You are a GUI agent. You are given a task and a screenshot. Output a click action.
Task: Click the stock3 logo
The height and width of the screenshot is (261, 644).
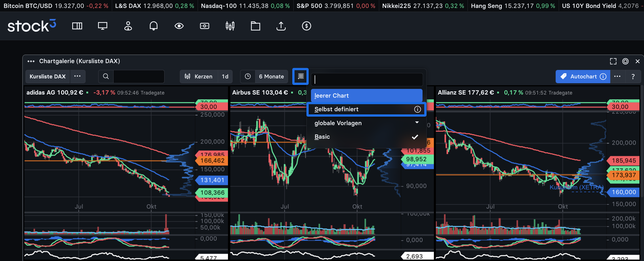[x=32, y=26]
